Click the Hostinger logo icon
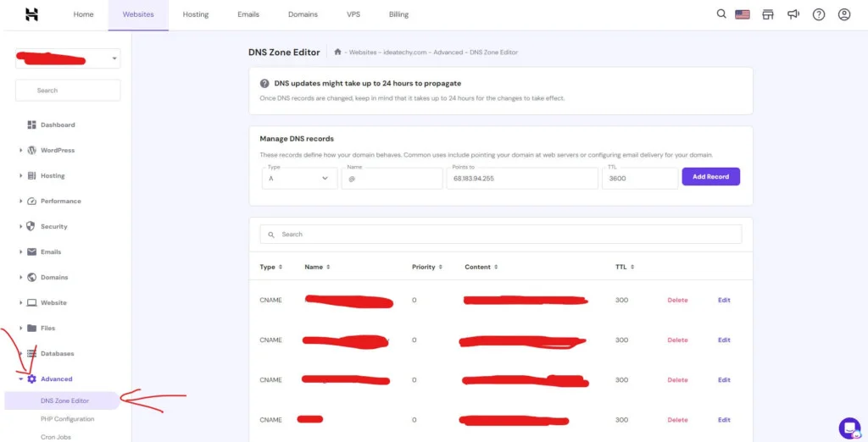Screen dimensions: 868x442 point(31,15)
